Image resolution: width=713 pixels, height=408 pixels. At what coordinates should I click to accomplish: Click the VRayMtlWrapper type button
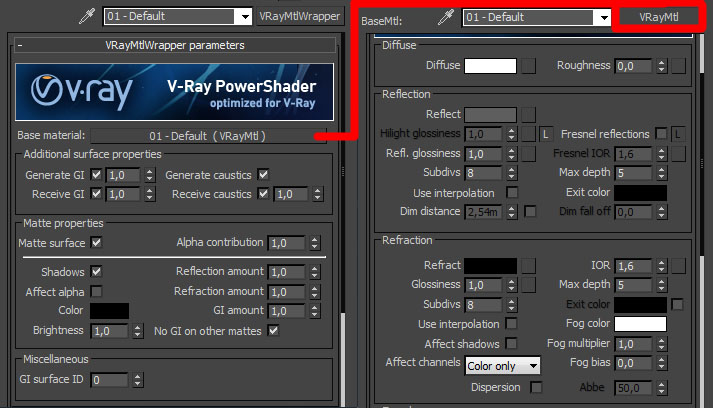(x=299, y=16)
